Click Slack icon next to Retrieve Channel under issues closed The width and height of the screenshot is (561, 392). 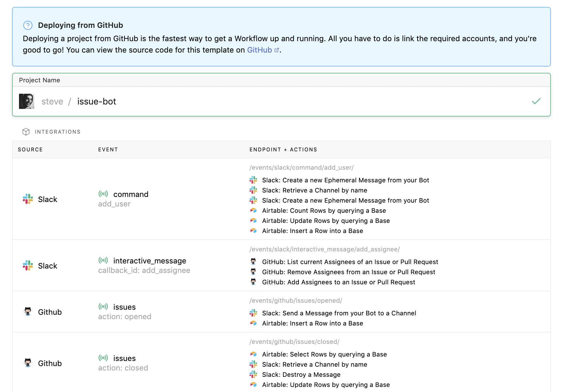pos(253,364)
